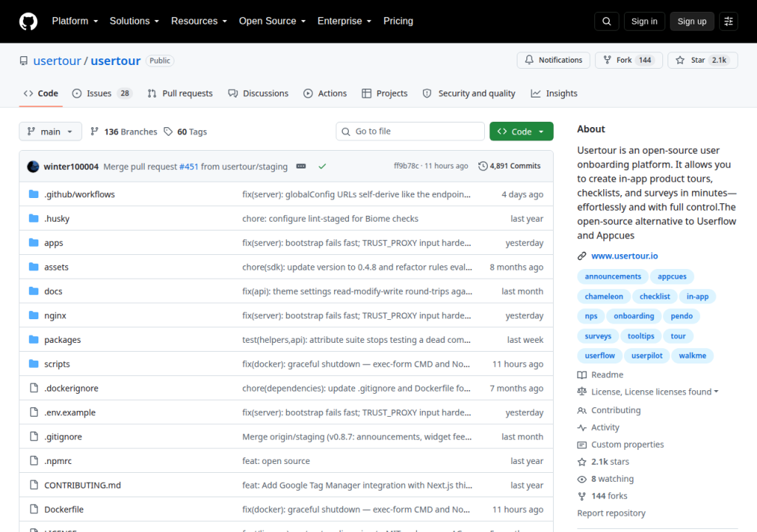The width and height of the screenshot is (757, 532).
Task: Focus the Go to file search field
Action: 410,132
